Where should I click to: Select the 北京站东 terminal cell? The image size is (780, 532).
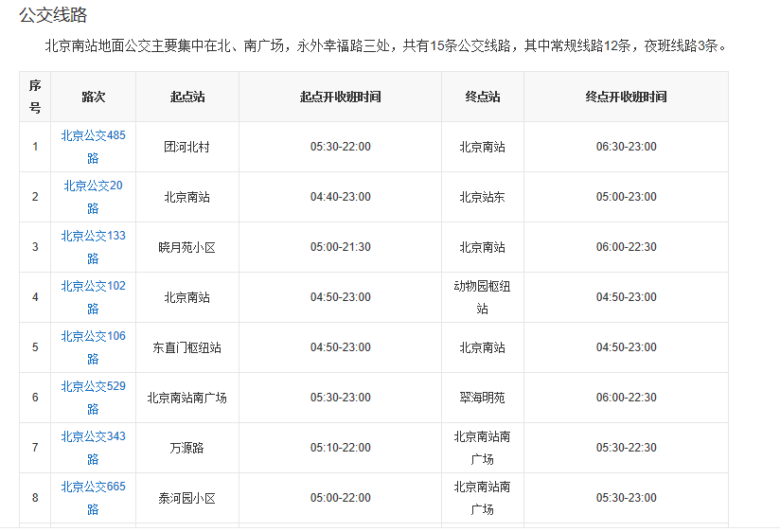483,197
